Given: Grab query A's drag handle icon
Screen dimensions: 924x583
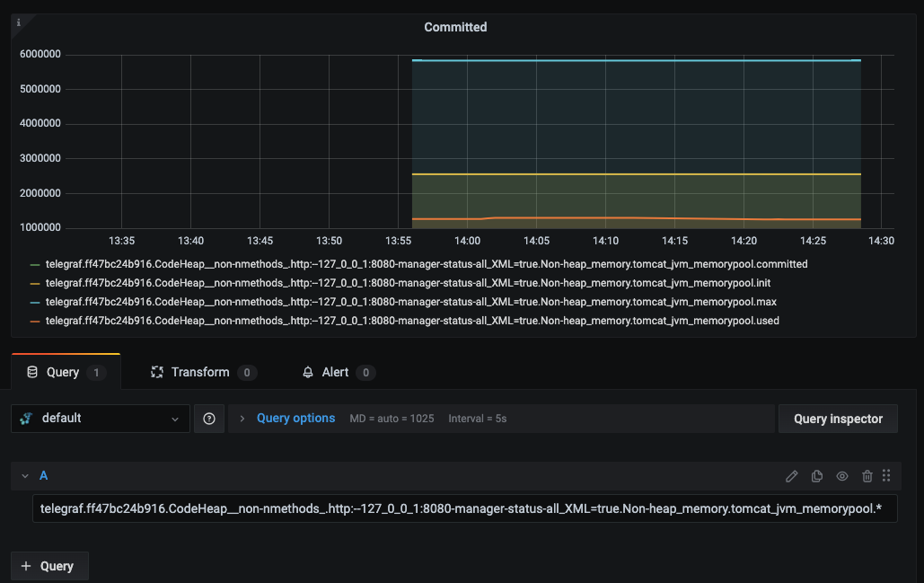Looking at the screenshot, I should point(886,476).
